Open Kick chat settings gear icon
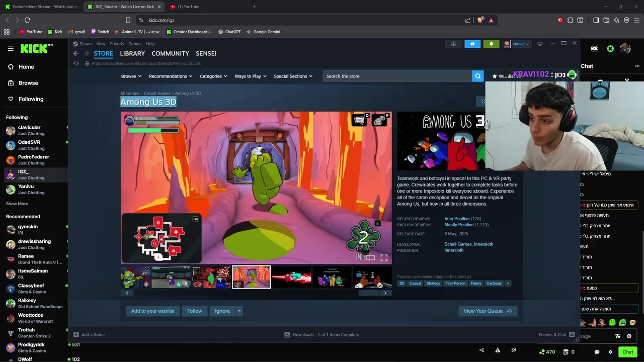 coord(610,352)
